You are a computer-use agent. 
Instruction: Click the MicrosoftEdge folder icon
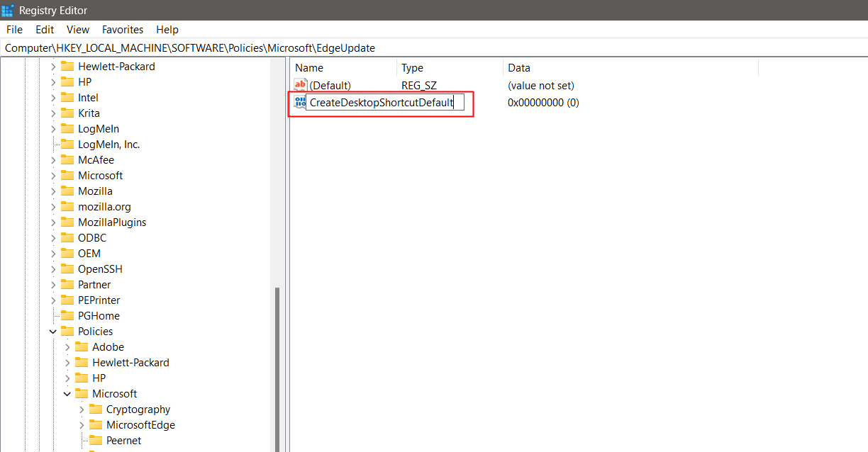click(x=97, y=424)
